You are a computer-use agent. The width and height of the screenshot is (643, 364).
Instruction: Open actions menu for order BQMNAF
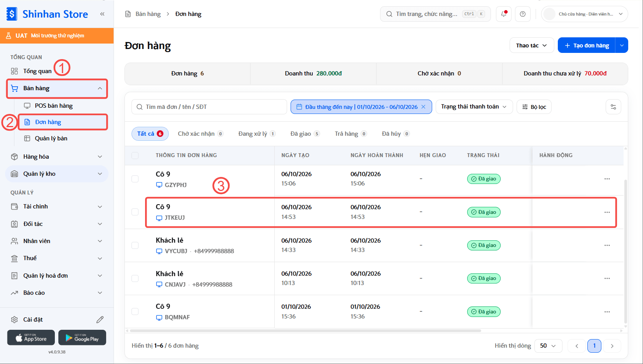pyautogui.click(x=607, y=312)
